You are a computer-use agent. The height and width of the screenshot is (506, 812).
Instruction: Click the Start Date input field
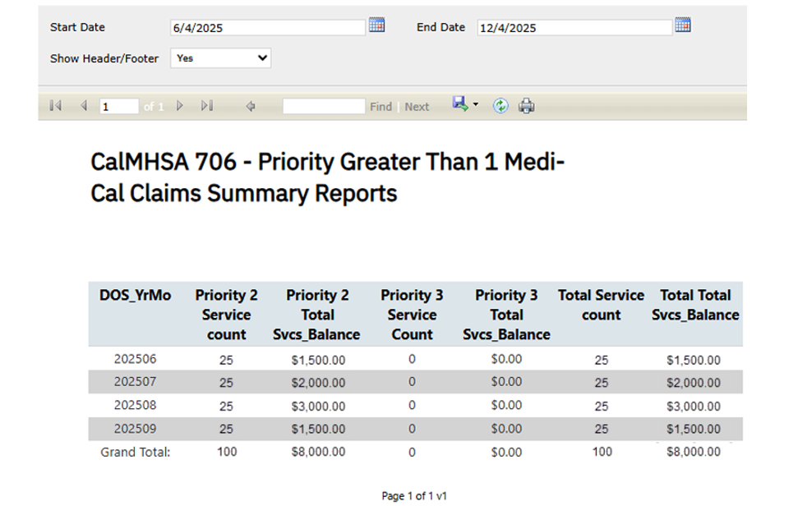267,27
